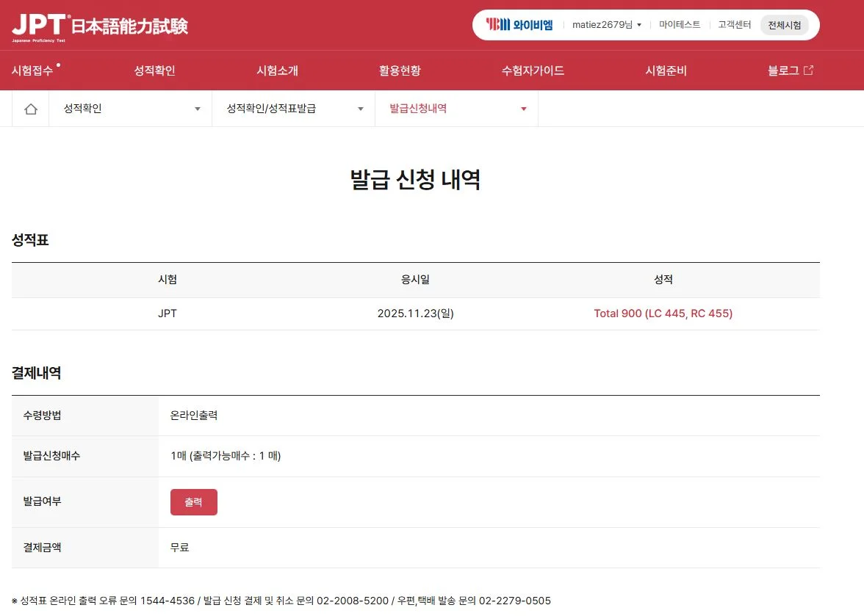Expand the 성적확인/성적표발급 breadcrumb dropdown
Viewport: 864px width, 616px height.
[x=360, y=108]
